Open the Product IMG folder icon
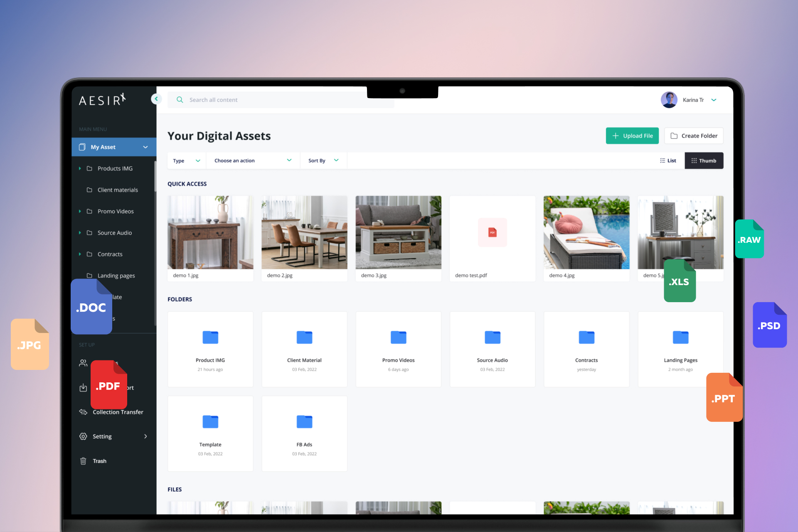The width and height of the screenshot is (798, 532). point(210,337)
